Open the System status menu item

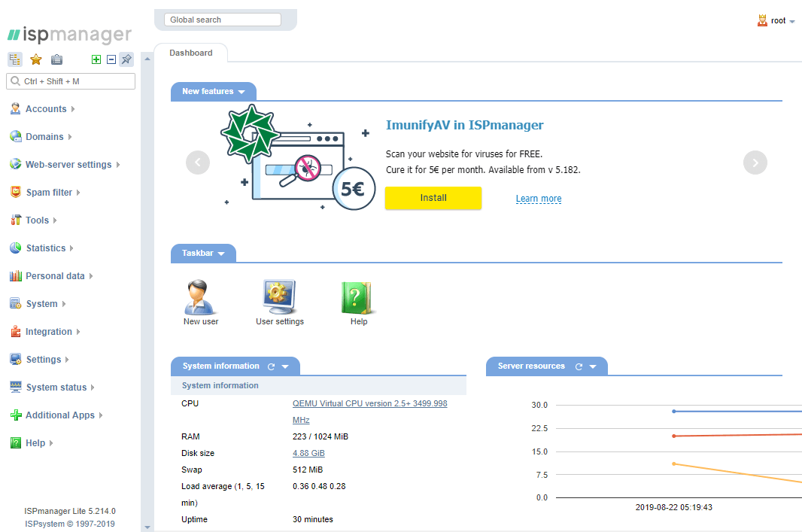(56, 388)
